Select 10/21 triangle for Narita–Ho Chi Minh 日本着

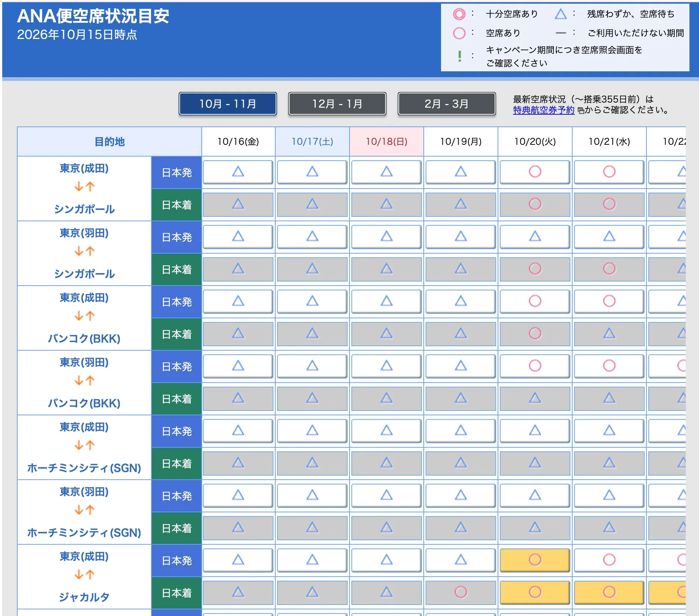coord(609,463)
